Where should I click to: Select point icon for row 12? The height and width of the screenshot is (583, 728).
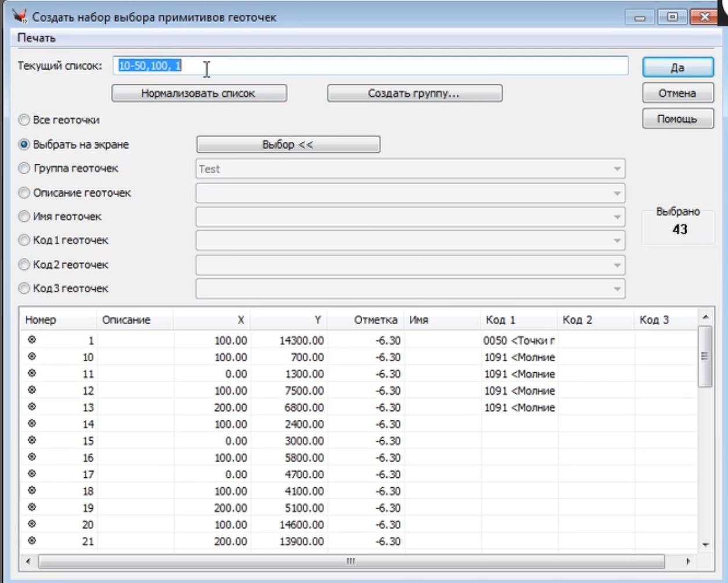[x=32, y=390]
